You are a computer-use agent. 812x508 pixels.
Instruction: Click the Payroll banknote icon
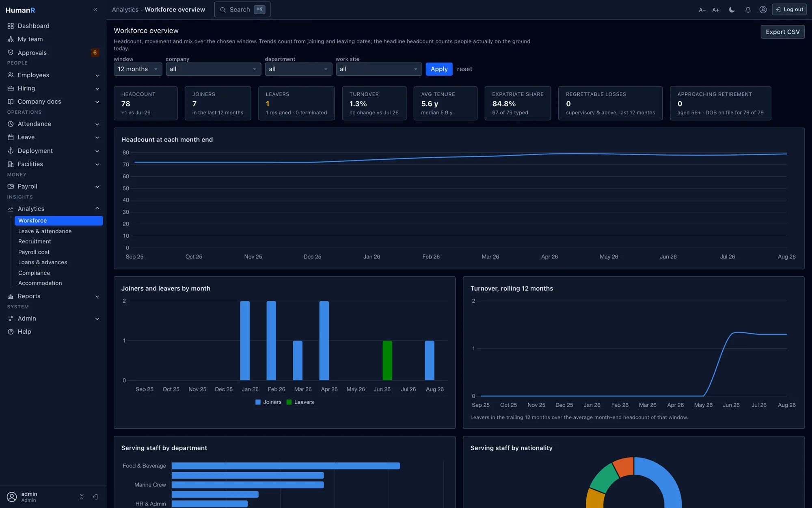click(x=11, y=187)
